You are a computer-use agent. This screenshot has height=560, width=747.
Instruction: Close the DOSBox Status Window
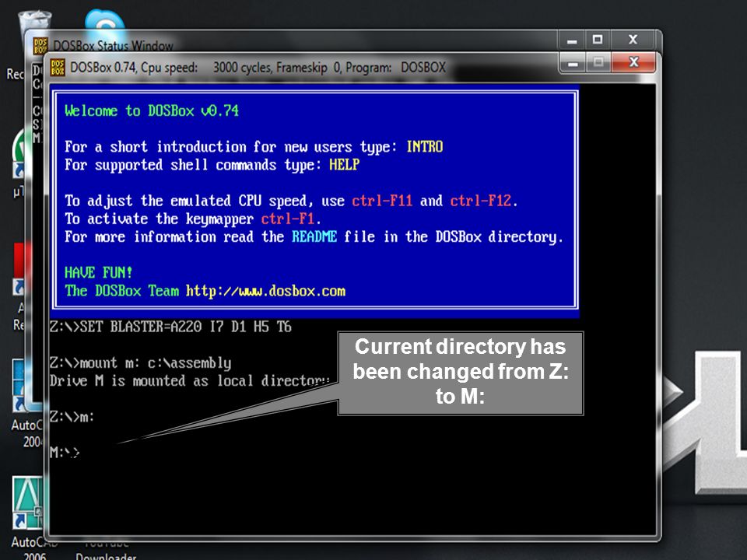coord(633,40)
